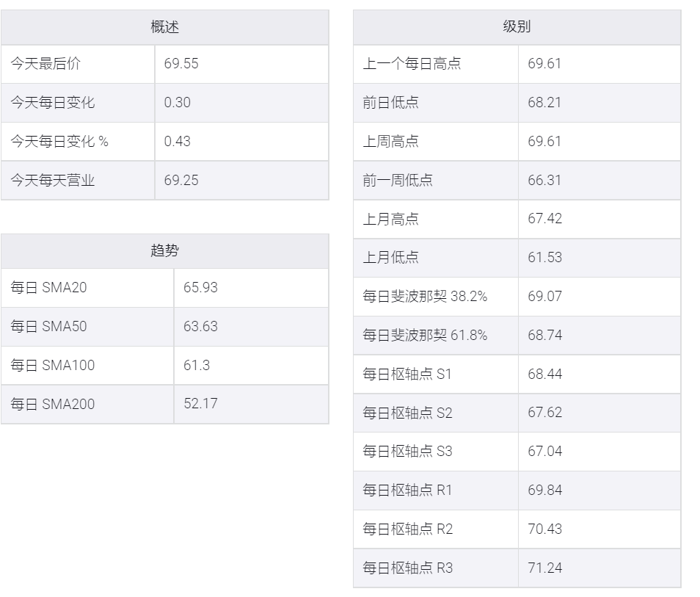Click the 概述 table header
700x597 pixels.
pyautogui.click(x=165, y=27)
